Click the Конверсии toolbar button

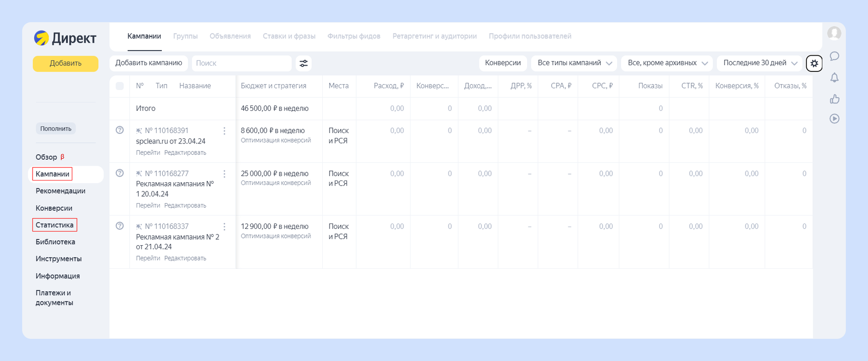503,63
